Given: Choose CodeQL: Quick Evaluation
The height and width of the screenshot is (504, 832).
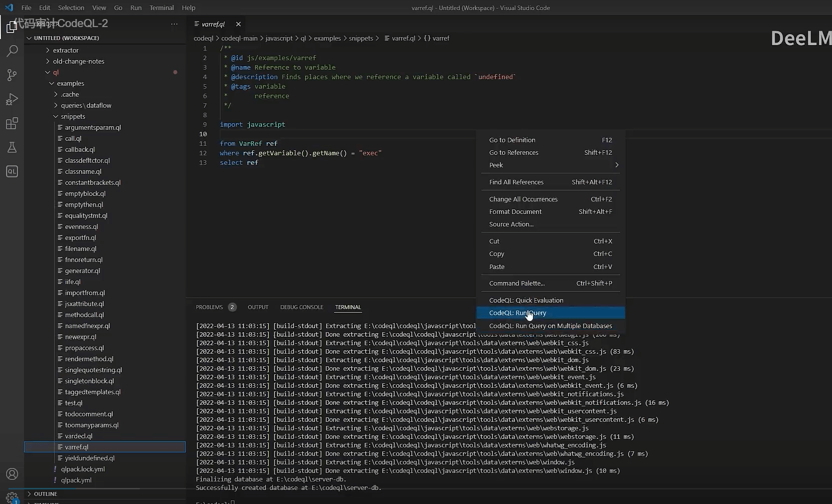Looking at the screenshot, I should (526, 300).
